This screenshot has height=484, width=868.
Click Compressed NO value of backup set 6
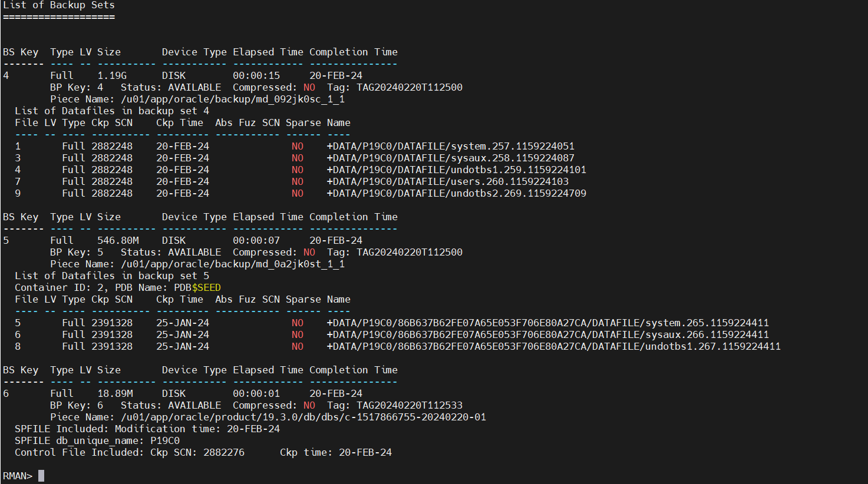tap(309, 405)
